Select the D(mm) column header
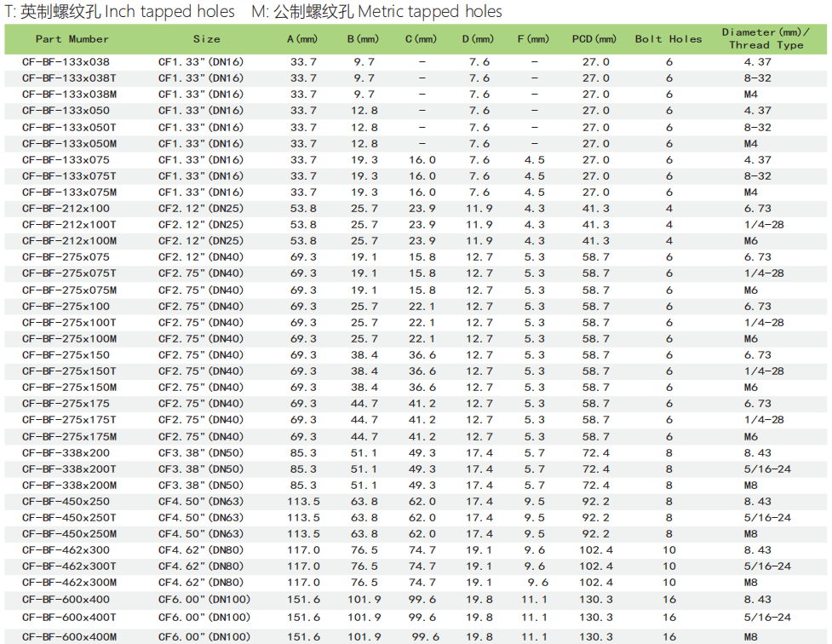This screenshot has height=644, width=832. coord(479,39)
